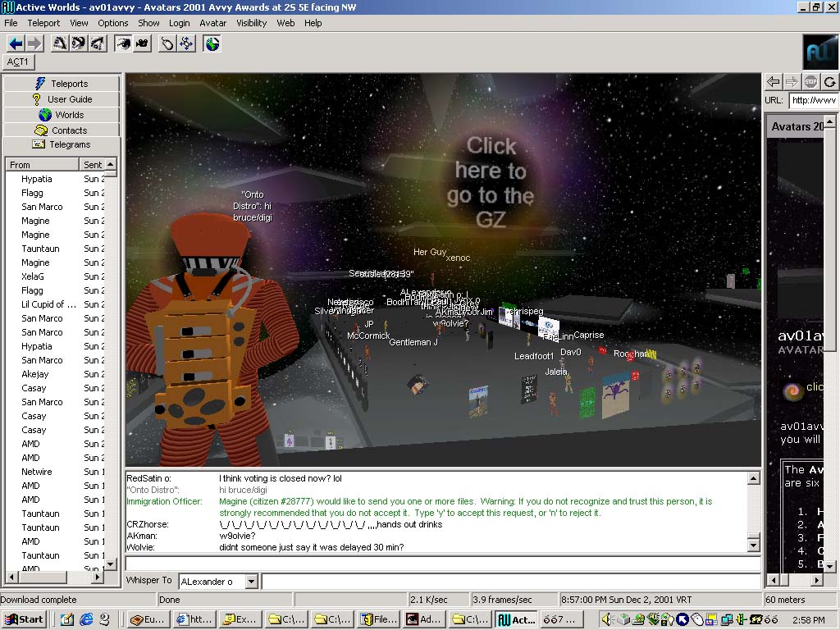This screenshot has width=840, height=630.
Task: Enable mouse mode with the mouse icon
Action: pyautogui.click(x=167, y=43)
